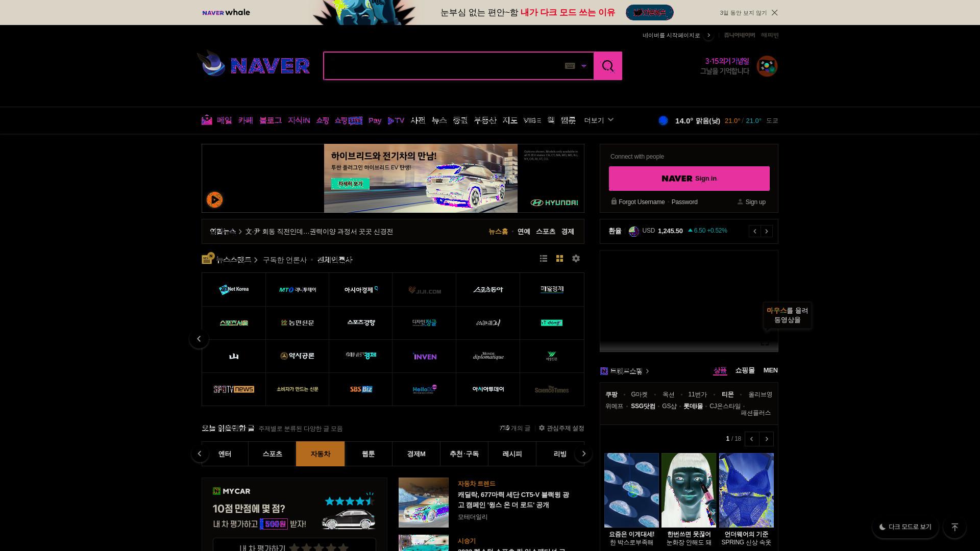Open the 뉴스스탠드 header link
The image size is (980, 551).
click(234, 260)
